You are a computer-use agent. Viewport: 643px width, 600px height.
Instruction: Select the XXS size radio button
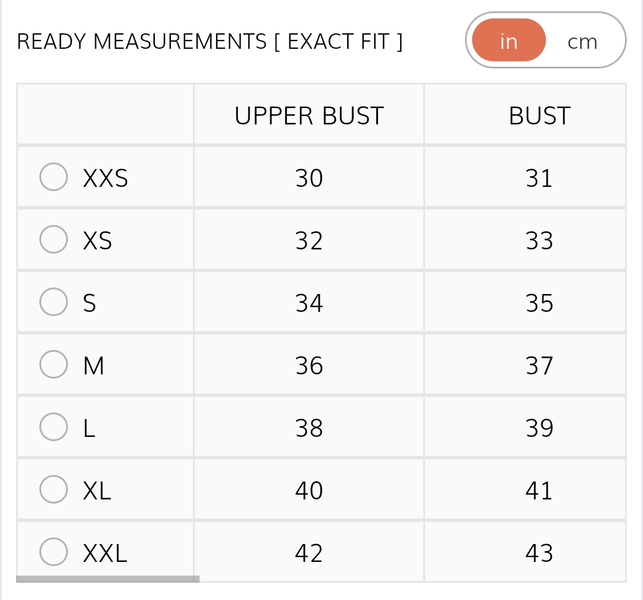[x=53, y=178]
